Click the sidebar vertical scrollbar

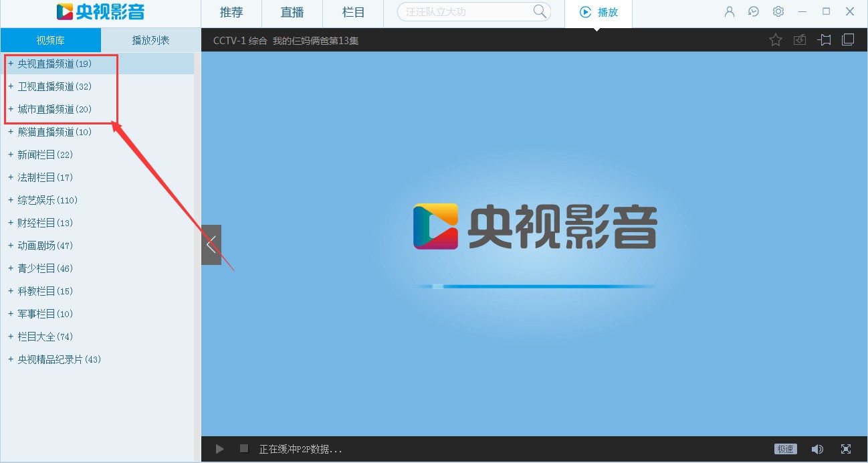pos(197,256)
